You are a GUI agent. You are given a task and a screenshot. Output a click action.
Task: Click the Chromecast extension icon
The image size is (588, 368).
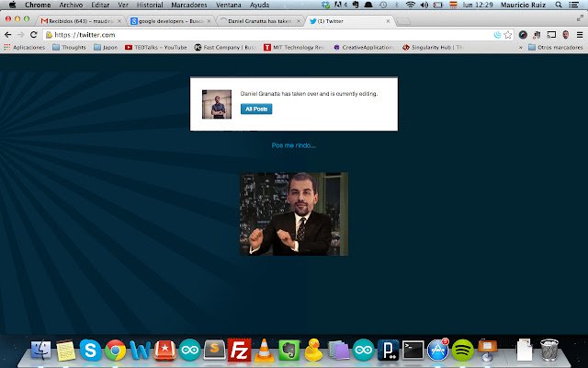[x=551, y=35]
